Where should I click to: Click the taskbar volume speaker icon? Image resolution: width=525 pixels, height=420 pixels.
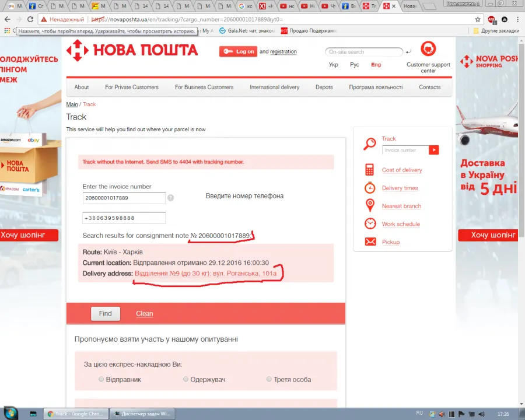[x=481, y=414]
